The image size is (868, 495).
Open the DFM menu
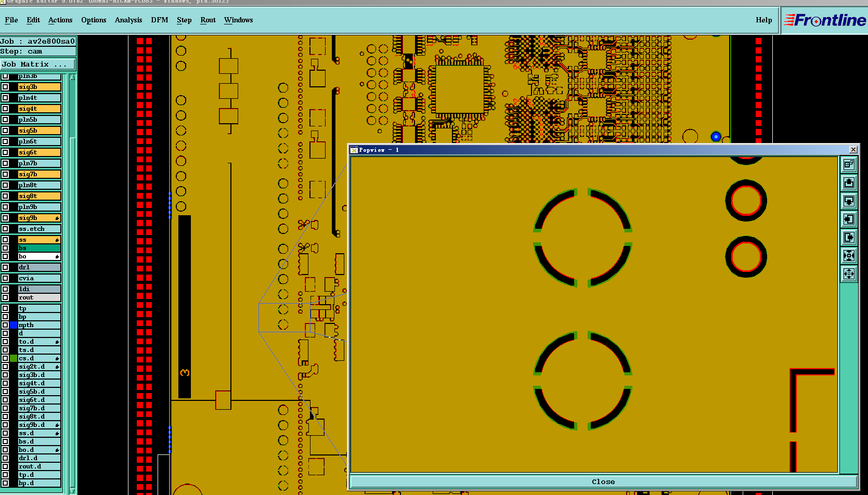tap(160, 20)
